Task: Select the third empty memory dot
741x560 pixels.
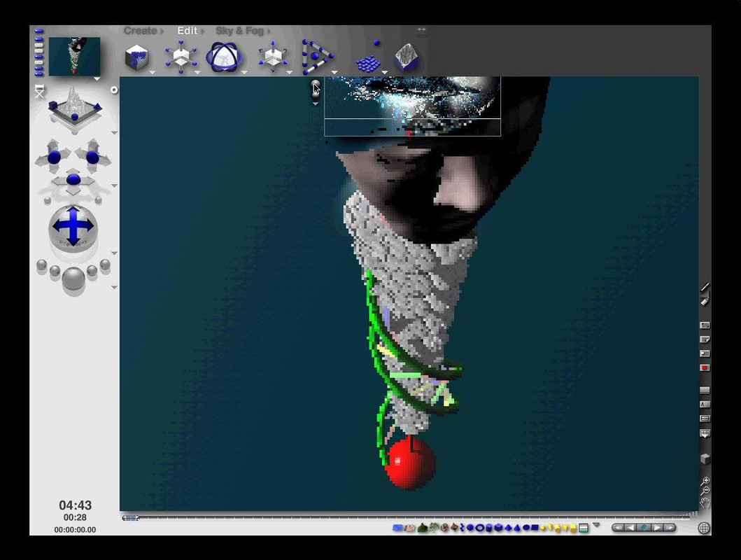Action: pyautogui.click(x=39, y=45)
